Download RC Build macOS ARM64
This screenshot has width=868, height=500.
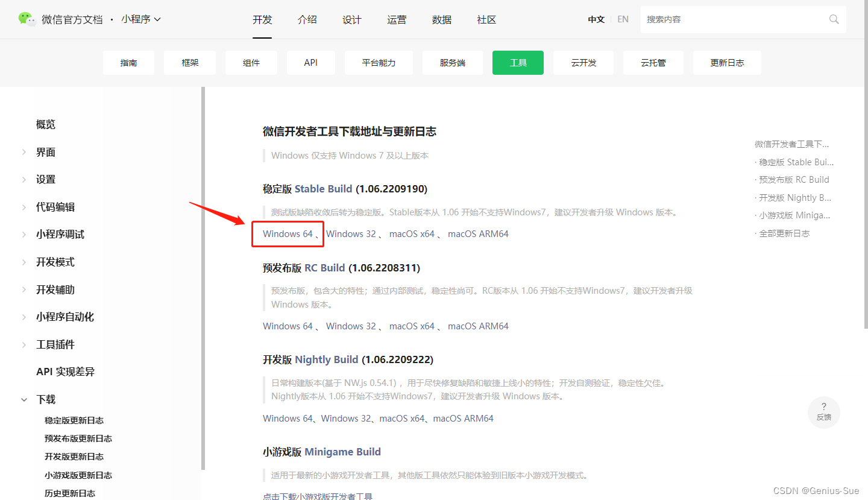click(x=478, y=326)
